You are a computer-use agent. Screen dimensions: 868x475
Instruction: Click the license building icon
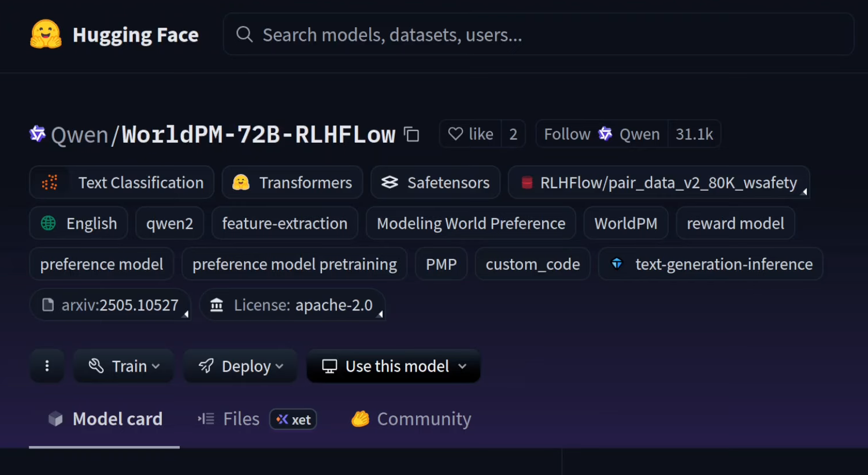click(217, 305)
